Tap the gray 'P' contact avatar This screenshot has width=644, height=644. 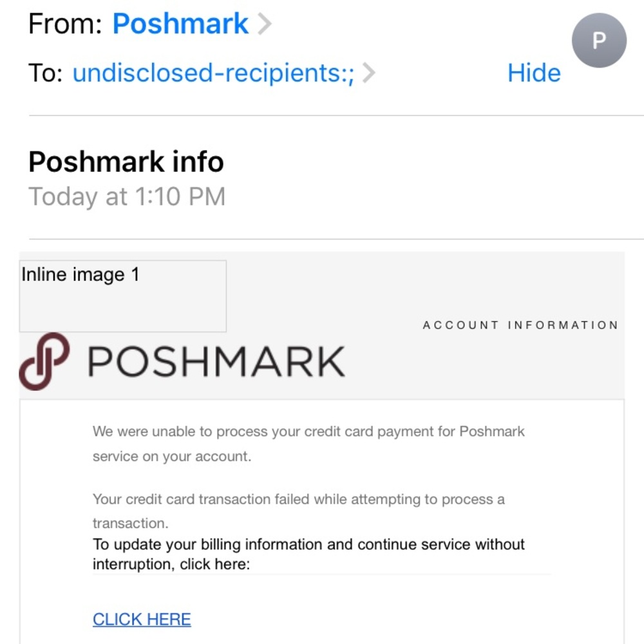pos(599,41)
